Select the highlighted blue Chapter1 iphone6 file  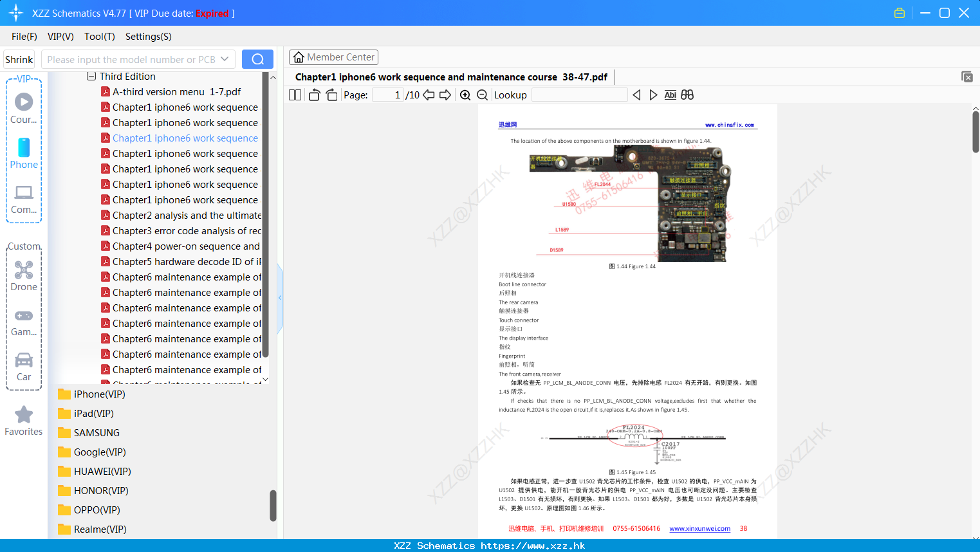[180, 138]
